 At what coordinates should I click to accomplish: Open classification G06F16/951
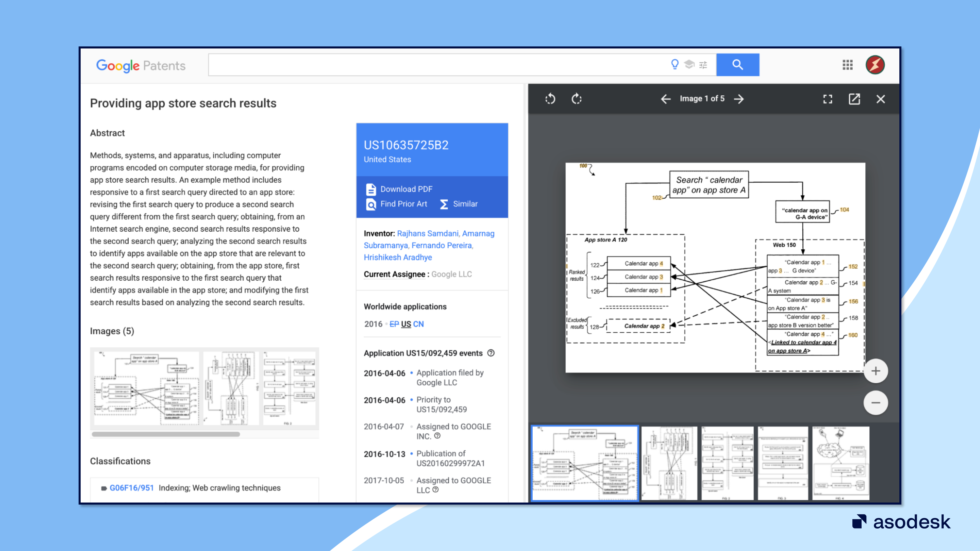pos(131,488)
